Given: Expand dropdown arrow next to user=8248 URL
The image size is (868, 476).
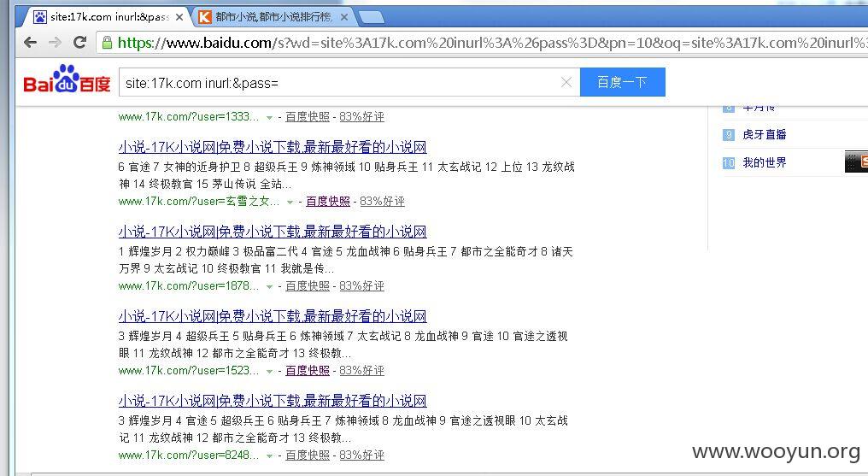Looking at the screenshot, I should (270, 456).
